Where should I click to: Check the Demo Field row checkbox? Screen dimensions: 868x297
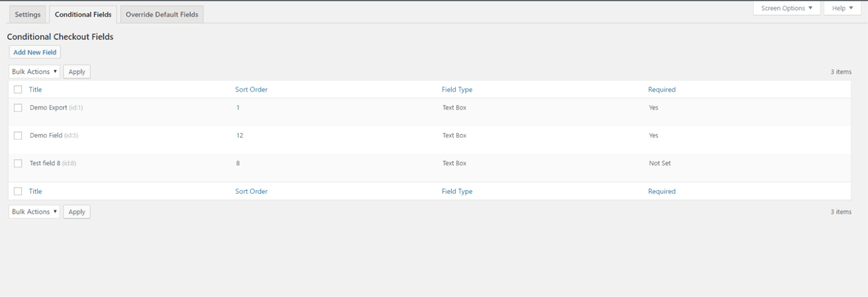18,135
